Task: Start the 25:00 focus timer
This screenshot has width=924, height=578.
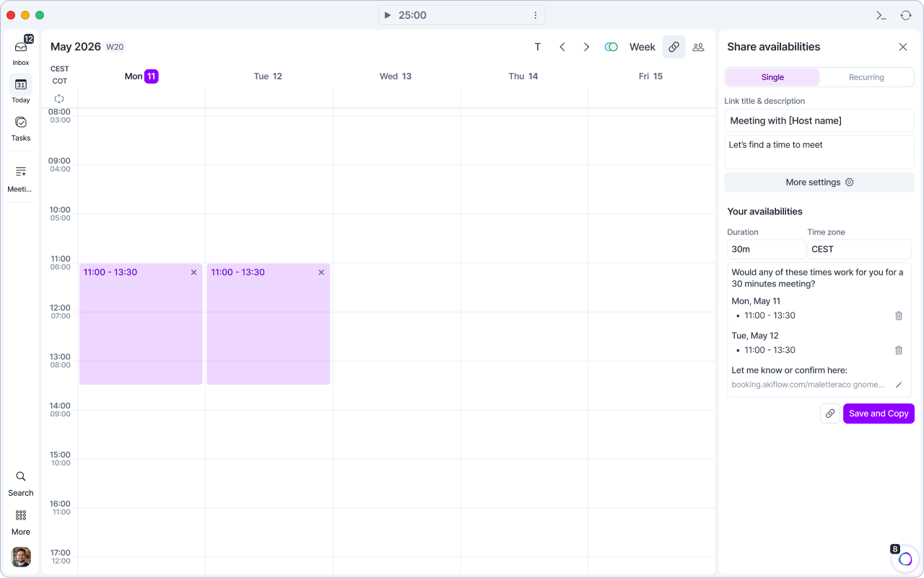Action: [388, 15]
